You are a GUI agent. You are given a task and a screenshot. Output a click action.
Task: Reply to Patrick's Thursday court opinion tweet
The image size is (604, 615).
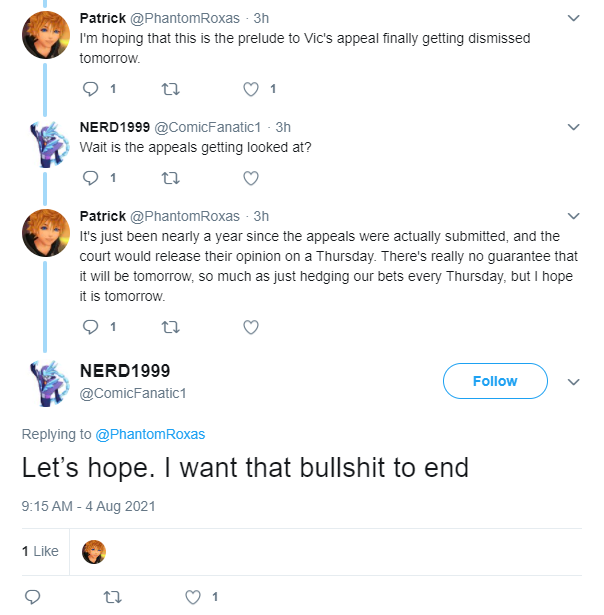(x=91, y=327)
